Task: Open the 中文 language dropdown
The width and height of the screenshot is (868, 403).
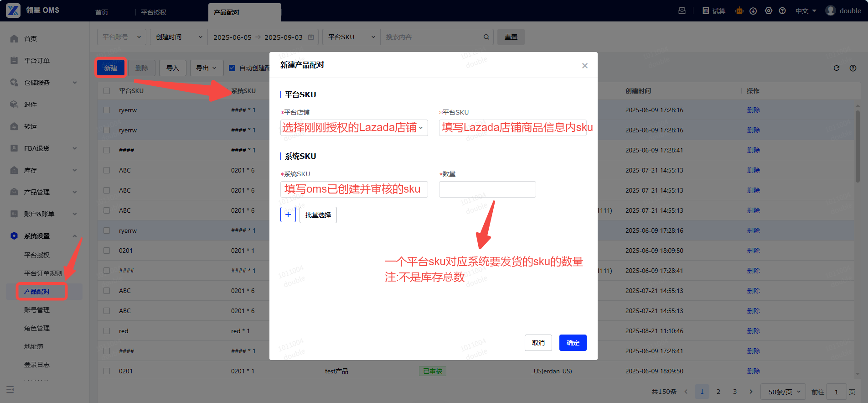Action: click(806, 10)
